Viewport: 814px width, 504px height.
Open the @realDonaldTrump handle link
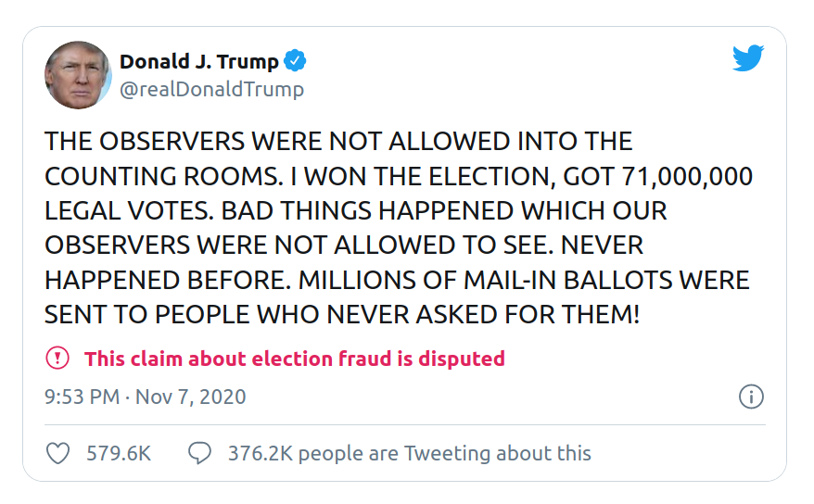coord(211,89)
